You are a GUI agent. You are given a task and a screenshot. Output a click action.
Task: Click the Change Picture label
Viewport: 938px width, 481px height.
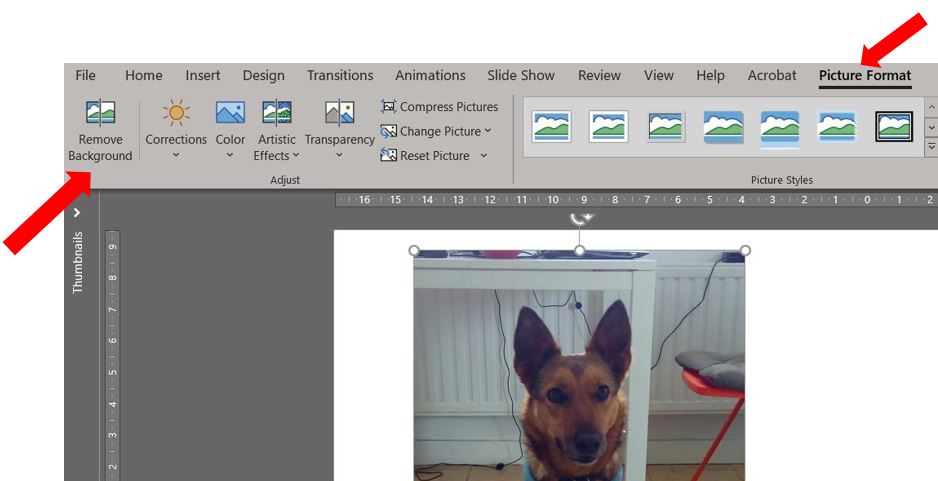[x=440, y=131]
